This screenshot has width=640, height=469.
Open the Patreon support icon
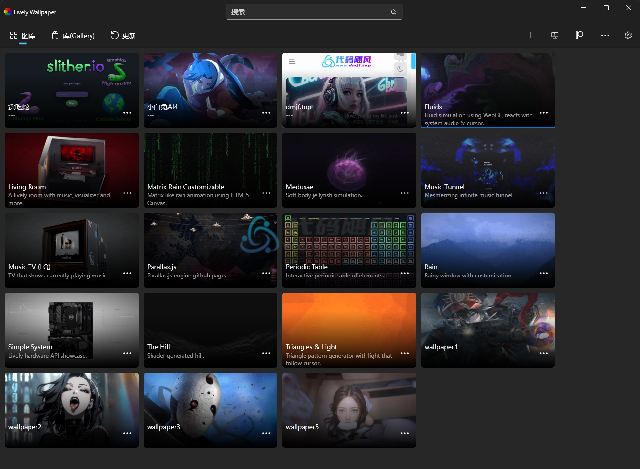coord(579,36)
